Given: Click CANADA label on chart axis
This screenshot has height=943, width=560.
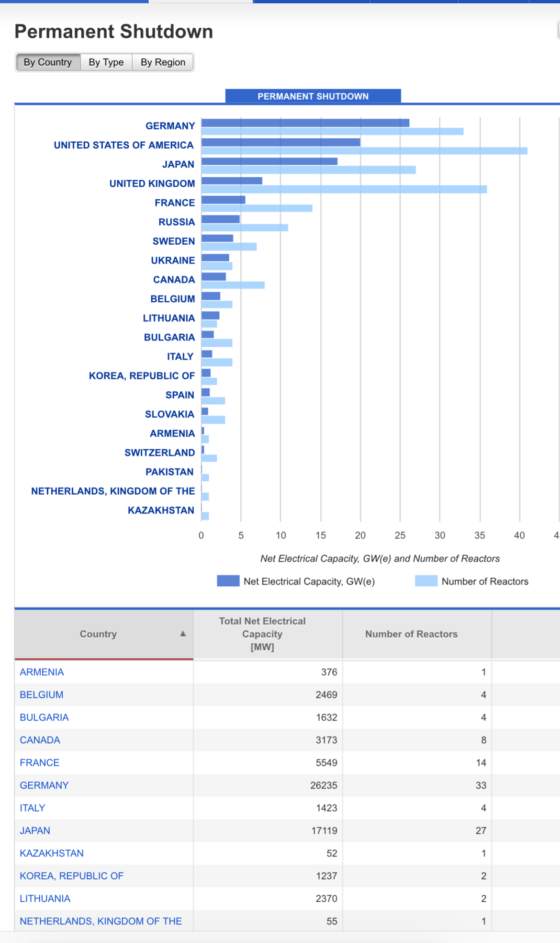Looking at the screenshot, I should (174, 279).
